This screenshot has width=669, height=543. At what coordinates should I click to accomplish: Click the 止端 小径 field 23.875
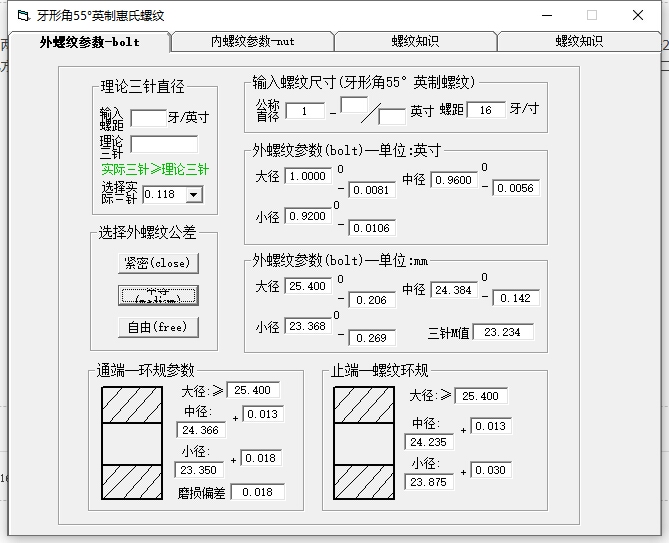(429, 482)
